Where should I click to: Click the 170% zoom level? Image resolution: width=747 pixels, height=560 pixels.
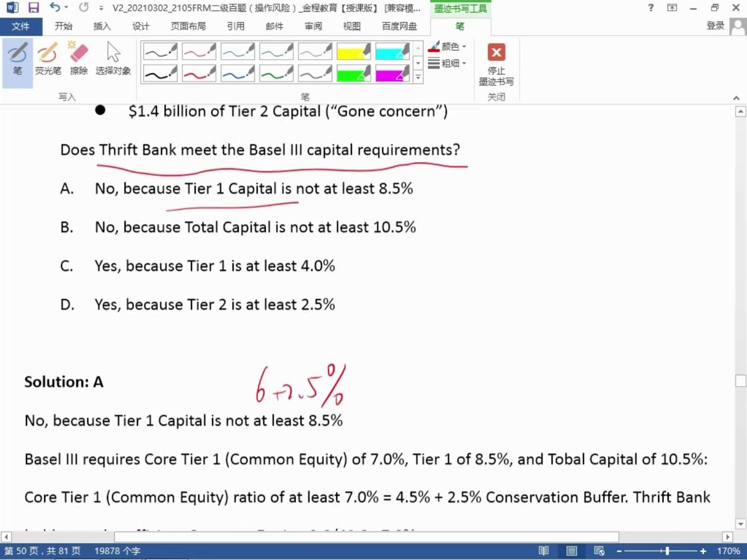pos(728,551)
